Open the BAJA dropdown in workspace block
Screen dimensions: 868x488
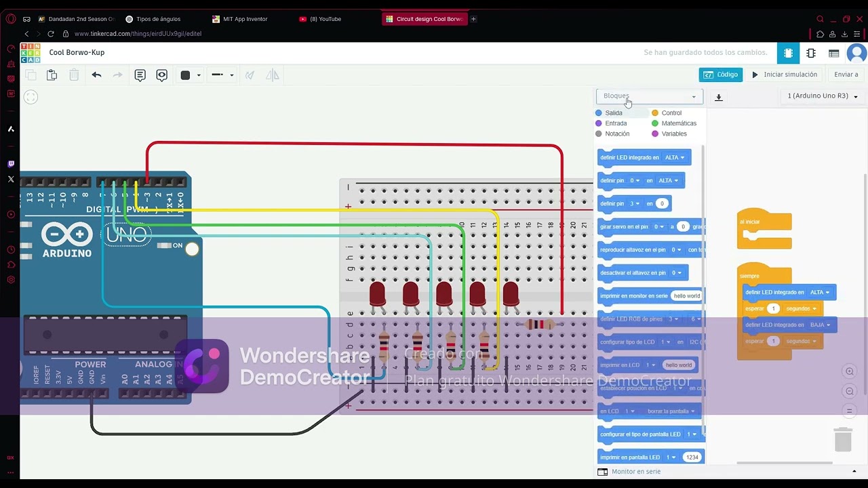tap(820, 325)
